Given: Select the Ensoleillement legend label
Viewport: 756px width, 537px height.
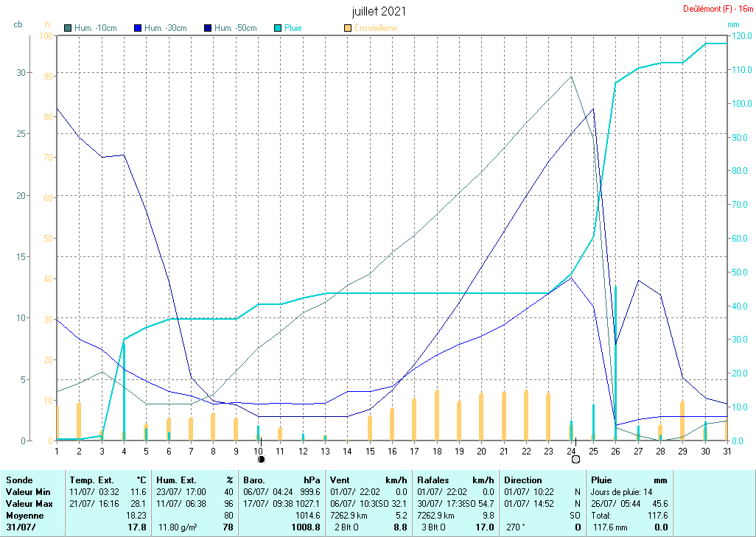Looking at the screenshot, I should [376, 28].
